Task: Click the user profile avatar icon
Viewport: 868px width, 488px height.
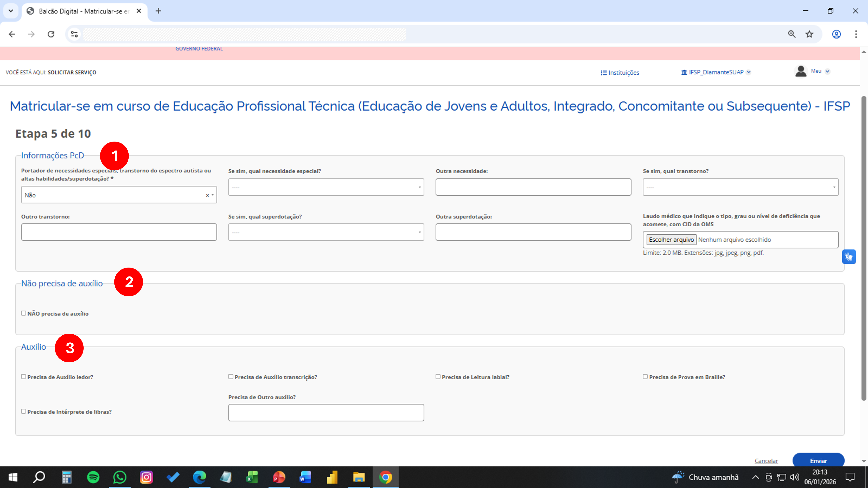Action: coord(801,71)
